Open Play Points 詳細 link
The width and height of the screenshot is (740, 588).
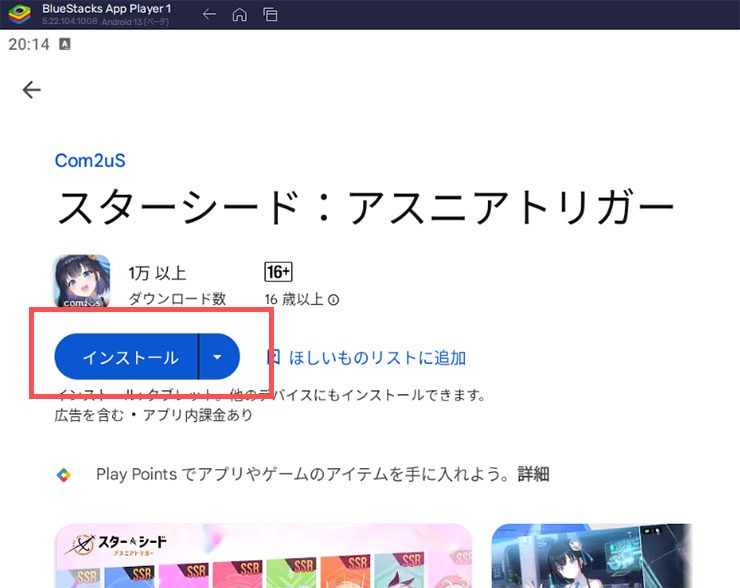coord(533,474)
